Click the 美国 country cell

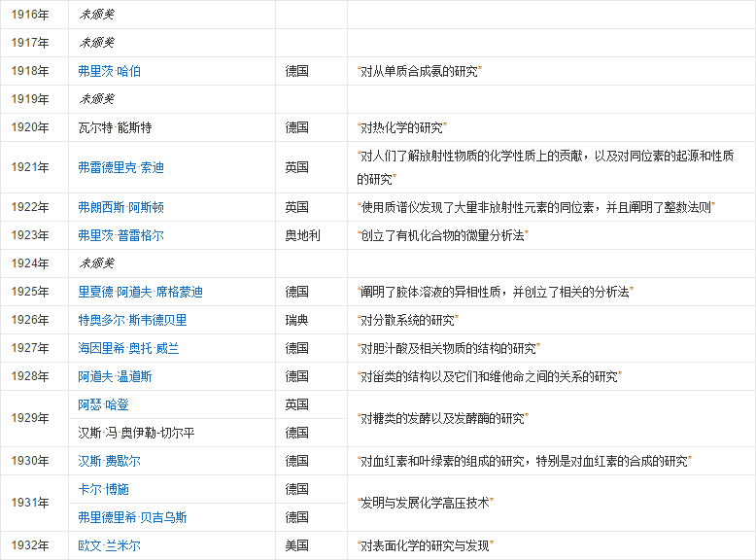pyautogui.click(x=296, y=545)
